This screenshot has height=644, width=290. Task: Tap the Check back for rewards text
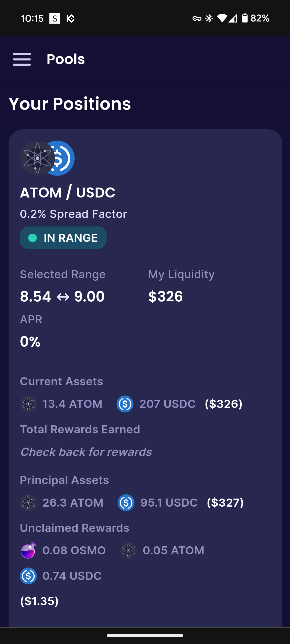point(86,452)
